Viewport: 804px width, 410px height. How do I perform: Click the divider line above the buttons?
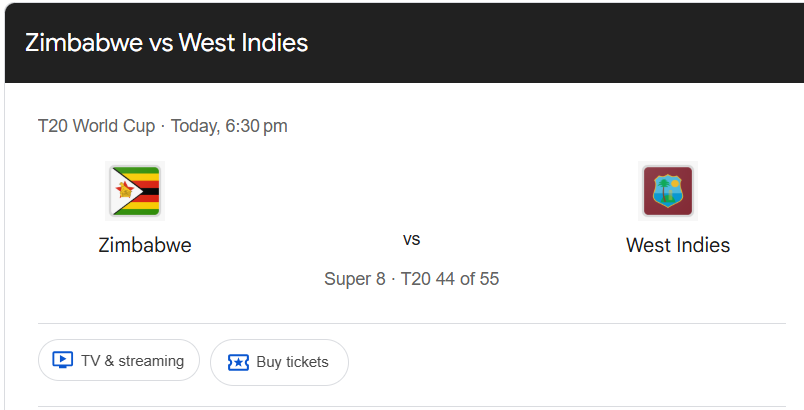tap(411, 323)
